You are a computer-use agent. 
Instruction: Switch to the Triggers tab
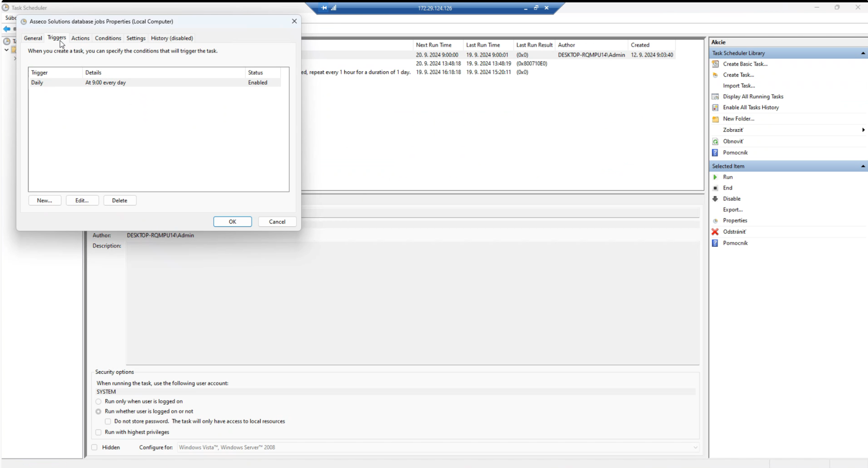[57, 37]
